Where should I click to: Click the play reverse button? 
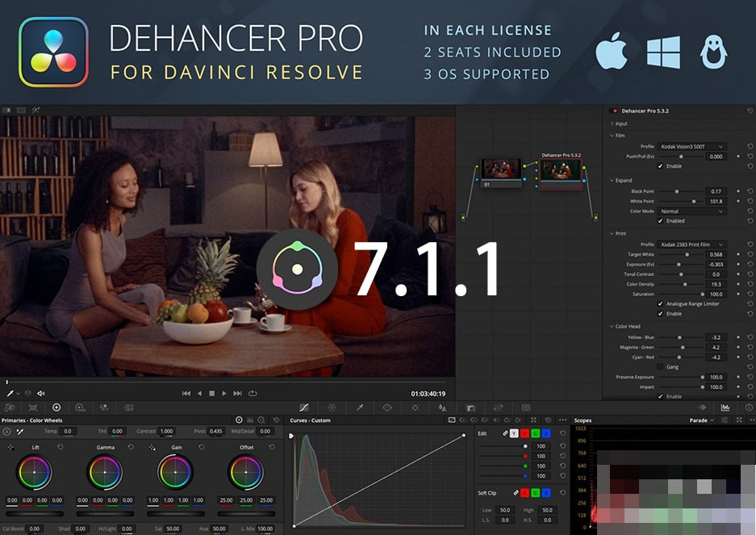pos(199,394)
